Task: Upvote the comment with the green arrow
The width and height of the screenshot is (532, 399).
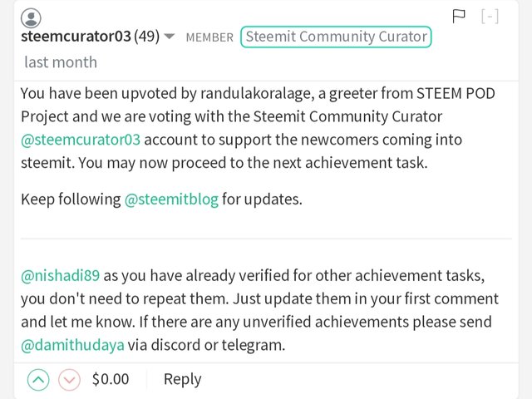Action: (x=38, y=380)
